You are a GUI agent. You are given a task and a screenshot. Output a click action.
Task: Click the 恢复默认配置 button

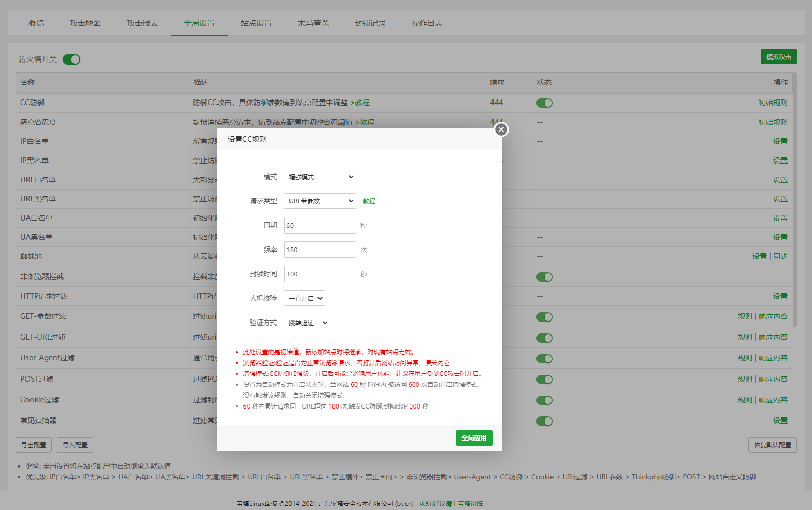pyautogui.click(x=772, y=445)
